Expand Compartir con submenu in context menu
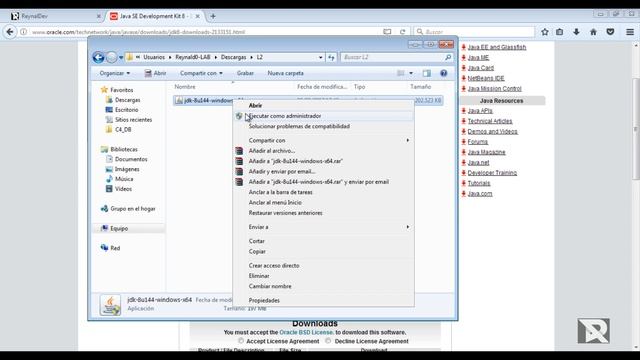 coord(323,140)
